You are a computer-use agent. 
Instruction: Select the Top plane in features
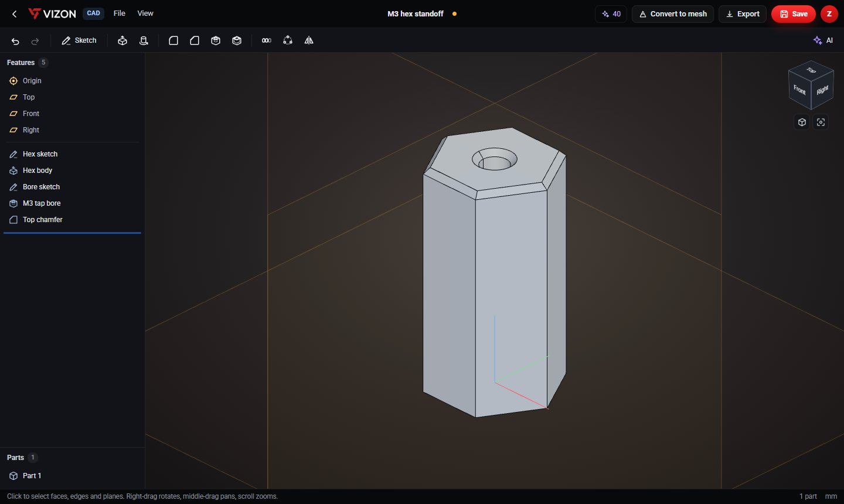(x=72, y=97)
